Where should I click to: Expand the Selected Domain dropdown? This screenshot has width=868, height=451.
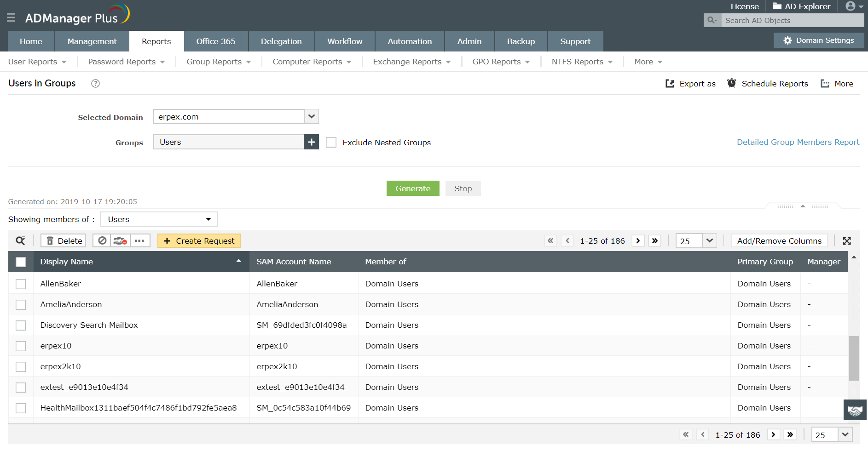click(312, 117)
